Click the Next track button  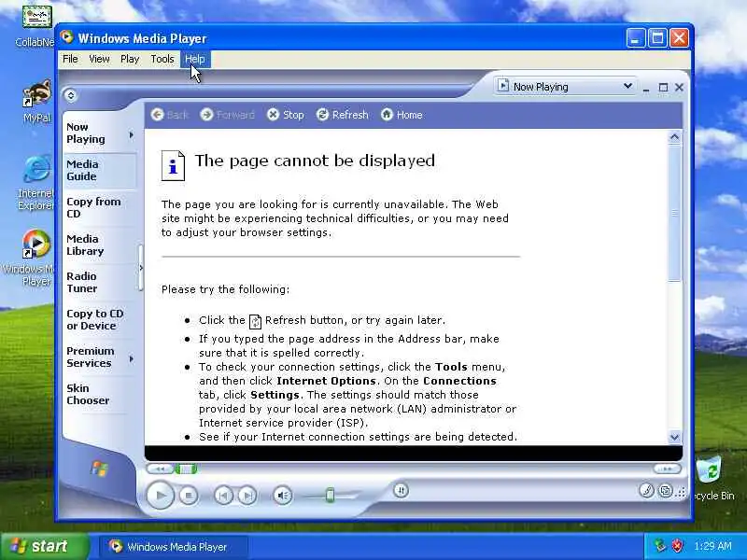coord(247,496)
